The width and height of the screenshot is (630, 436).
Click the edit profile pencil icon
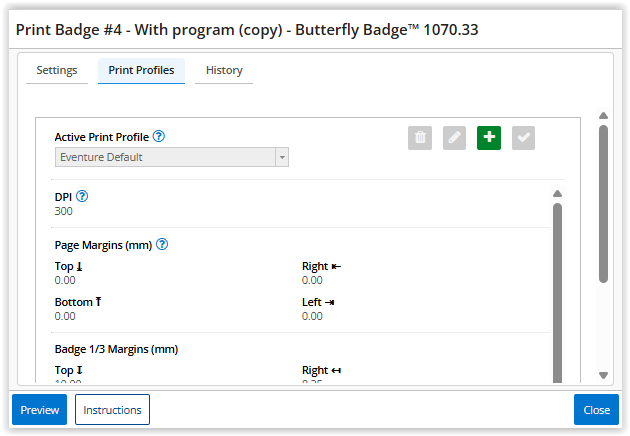point(455,138)
